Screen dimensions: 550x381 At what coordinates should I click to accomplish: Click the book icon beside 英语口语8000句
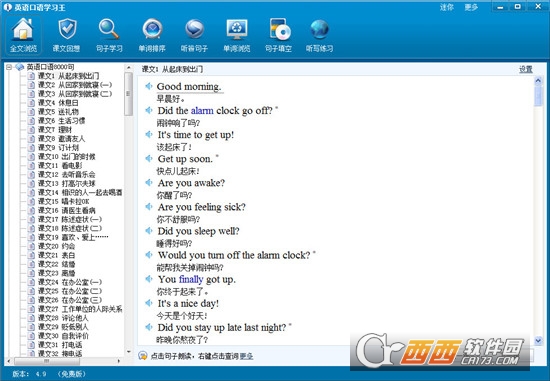[x=20, y=67]
